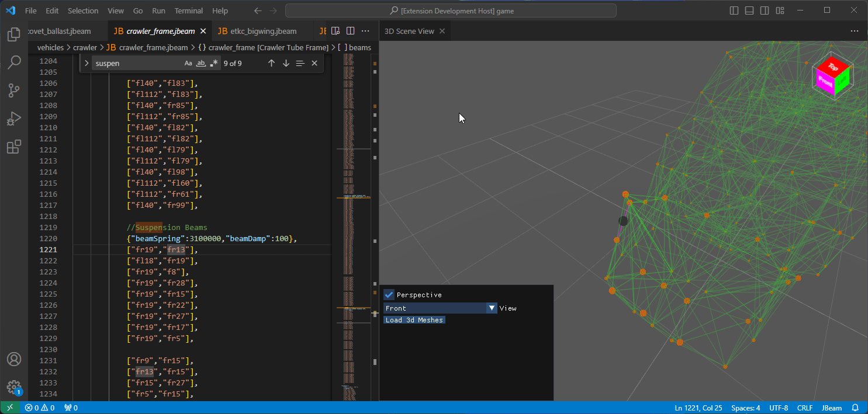Viewport: 868px width, 414px height.
Task: Toggle Match Whole Word in find widget
Action: point(201,63)
